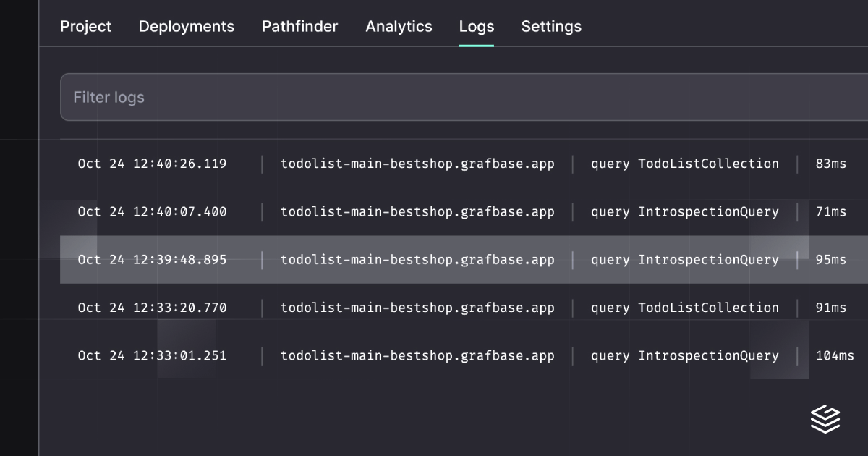Click query IntrospectionQuery in the 71ms row

pyautogui.click(x=685, y=212)
